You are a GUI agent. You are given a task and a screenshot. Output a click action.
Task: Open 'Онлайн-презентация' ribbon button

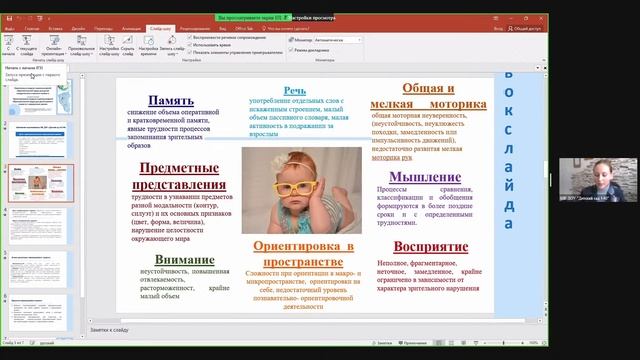[x=54, y=45]
